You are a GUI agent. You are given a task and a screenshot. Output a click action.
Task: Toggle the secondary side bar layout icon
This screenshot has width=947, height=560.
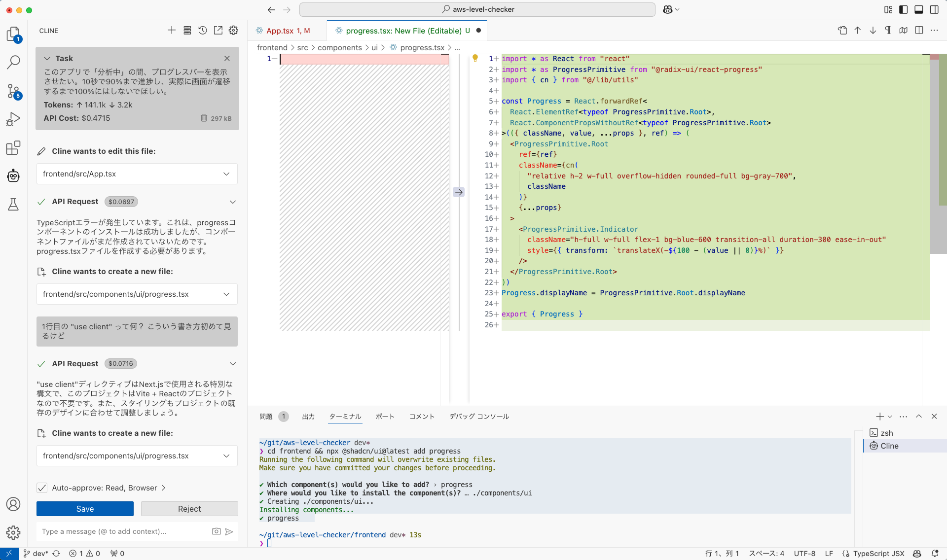click(x=934, y=9)
